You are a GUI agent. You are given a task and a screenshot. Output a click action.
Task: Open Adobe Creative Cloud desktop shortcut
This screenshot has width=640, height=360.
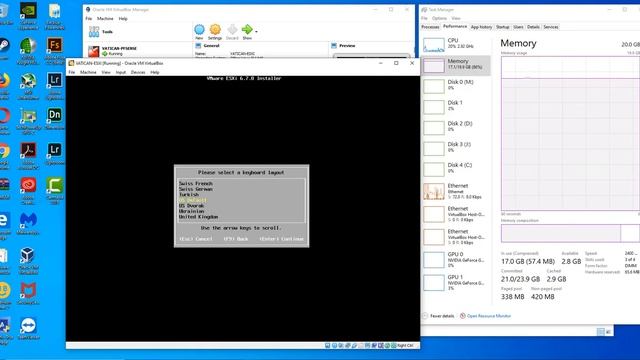28,190
